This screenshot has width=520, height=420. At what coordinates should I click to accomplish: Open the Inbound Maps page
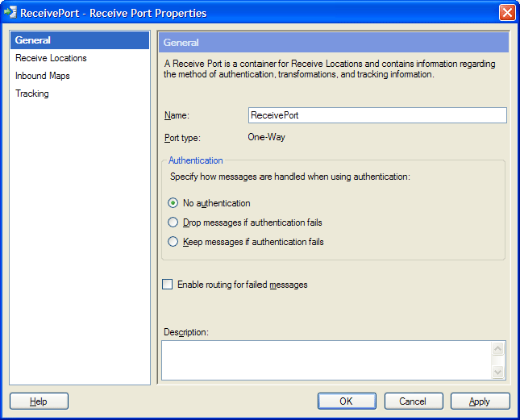point(43,76)
